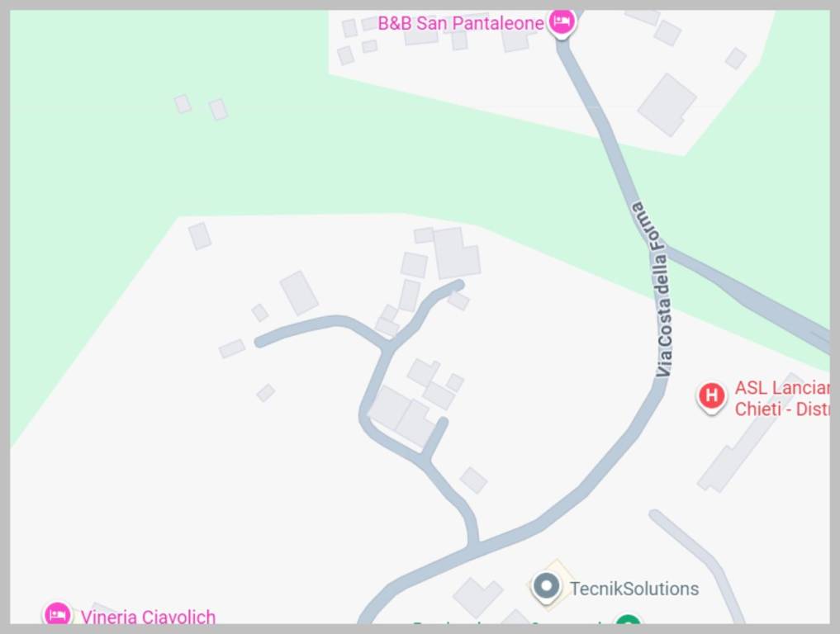Select the large building southeast of B&B San Pantaleone
Image resolution: width=840 pixels, height=634 pixels.
(667, 104)
